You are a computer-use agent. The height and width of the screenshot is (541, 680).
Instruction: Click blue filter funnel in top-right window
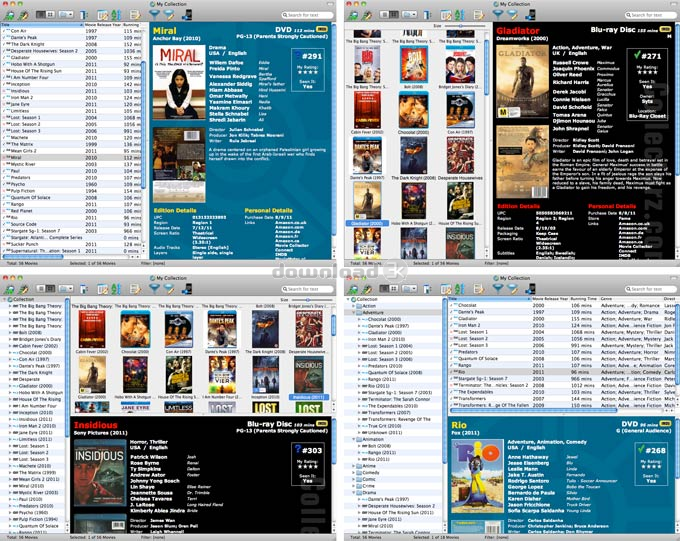498,15
